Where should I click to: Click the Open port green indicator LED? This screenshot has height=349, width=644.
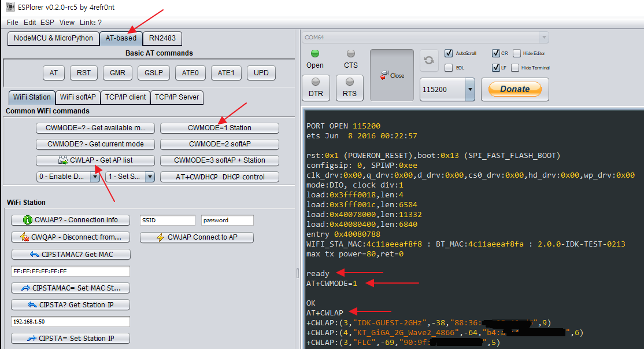pyautogui.click(x=315, y=53)
